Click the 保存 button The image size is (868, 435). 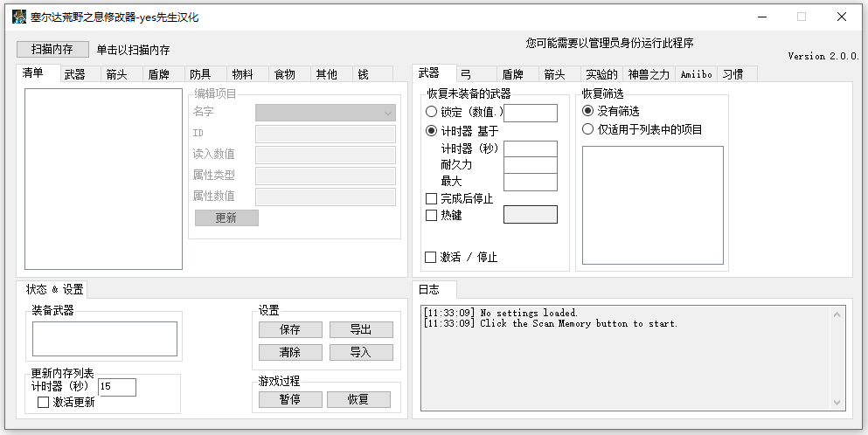(x=290, y=330)
